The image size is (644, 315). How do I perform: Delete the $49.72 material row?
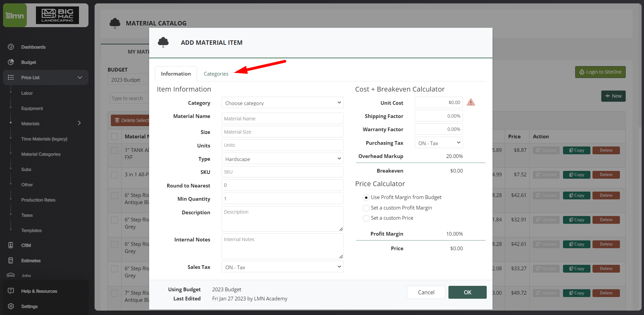pos(606,293)
